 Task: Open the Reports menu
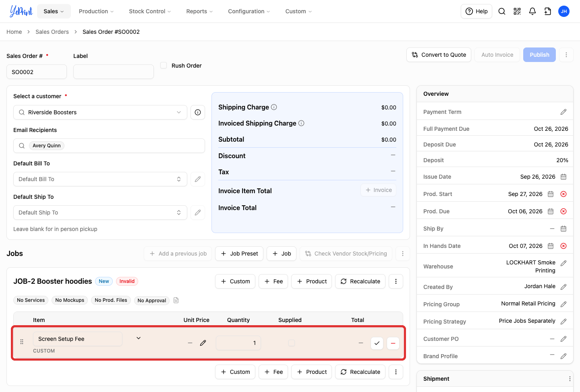pyautogui.click(x=199, y=11)
